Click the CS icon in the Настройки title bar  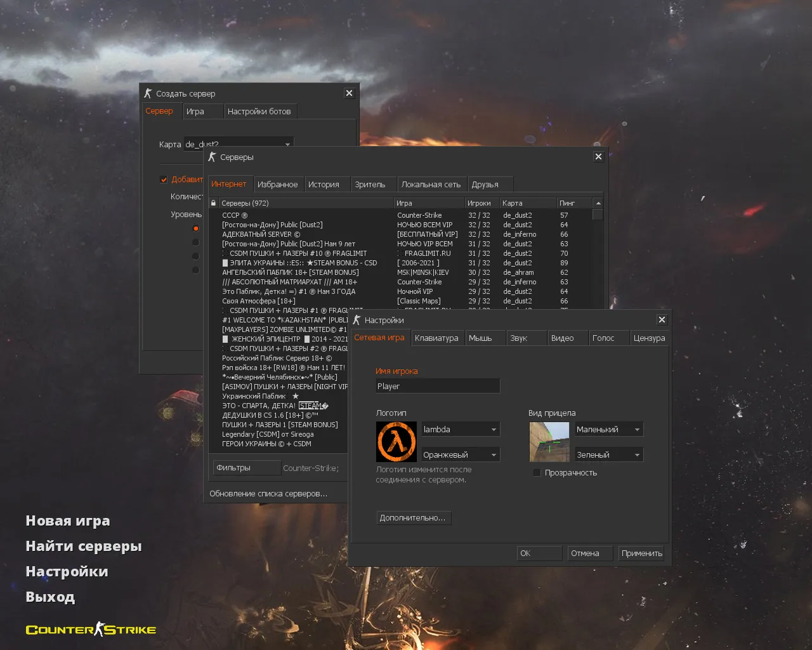click(357, 320)
